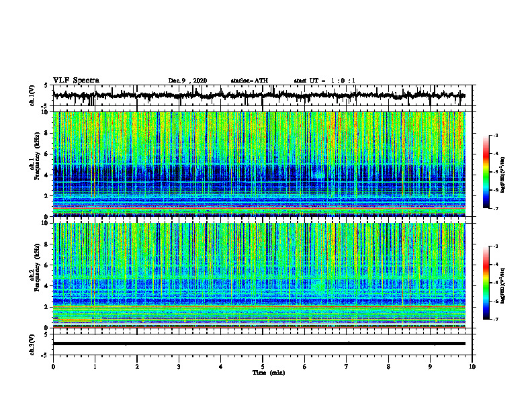The height and width of the screenshot is (411, 532).
Task: Click the "5" tick on the ch.1(V) axis
Action: click(x=46, y=85)
